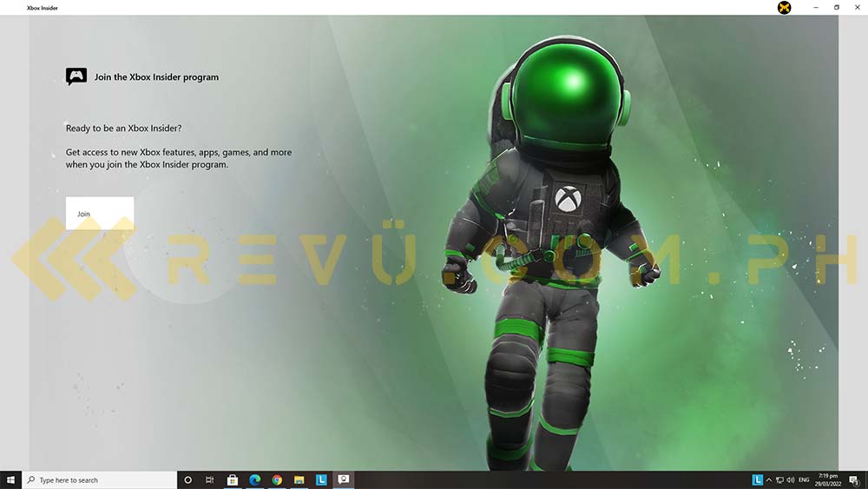
Task: Open Cortana from the taskbar
Action: coord(187,480)
